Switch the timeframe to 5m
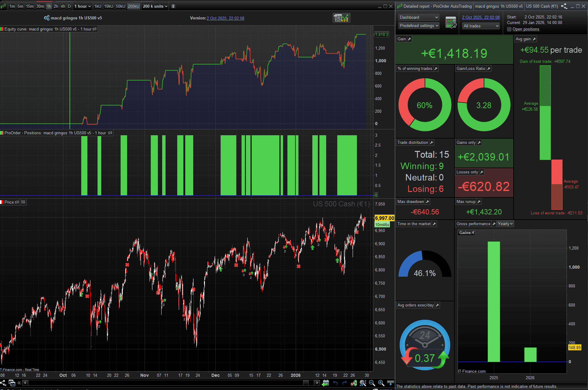 [x=20, y=6]
